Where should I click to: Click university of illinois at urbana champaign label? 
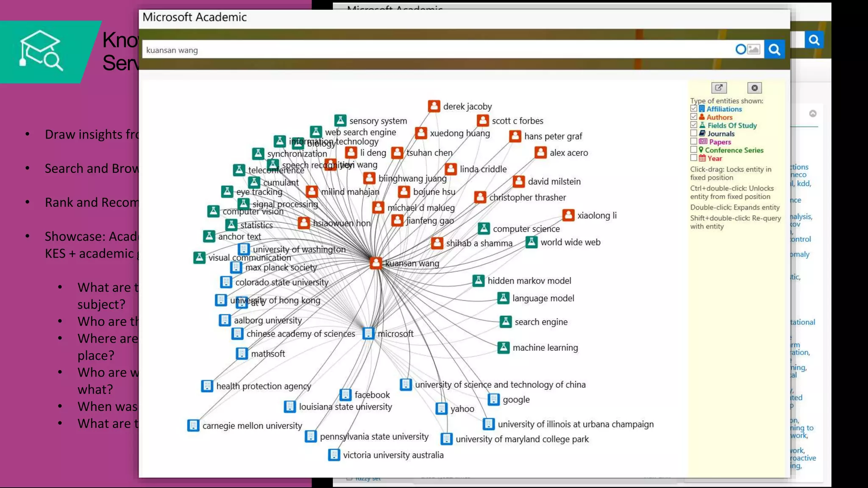coord(576,424)
